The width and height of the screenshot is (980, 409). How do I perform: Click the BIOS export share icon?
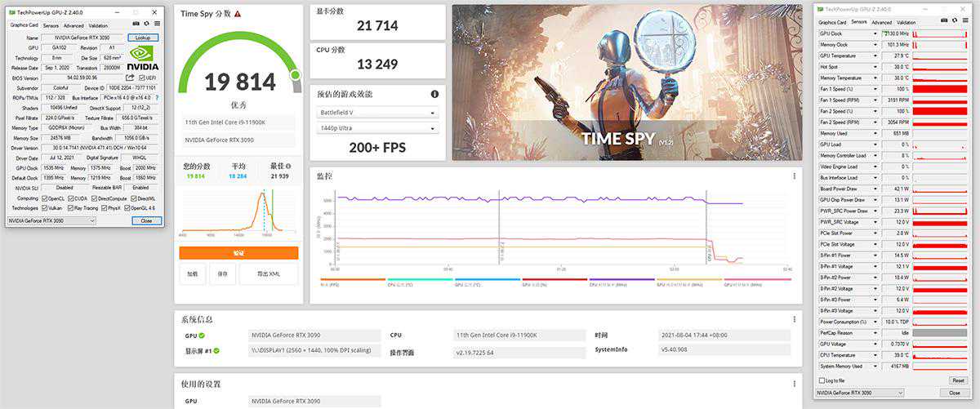129,78
